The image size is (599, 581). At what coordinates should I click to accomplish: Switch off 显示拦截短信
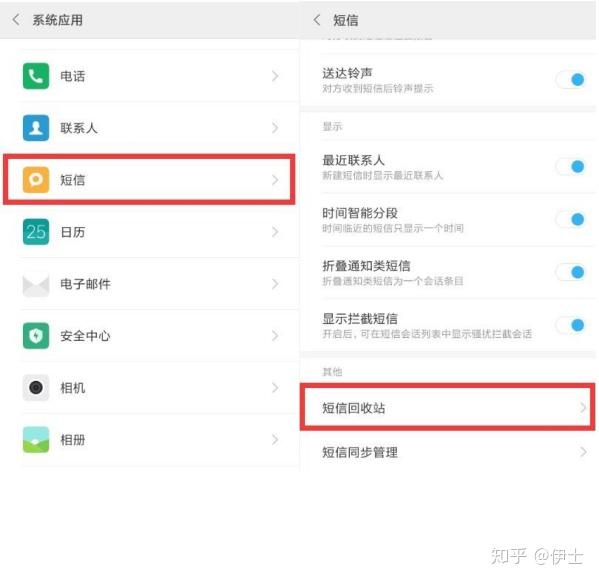click(x=570, y=325)
